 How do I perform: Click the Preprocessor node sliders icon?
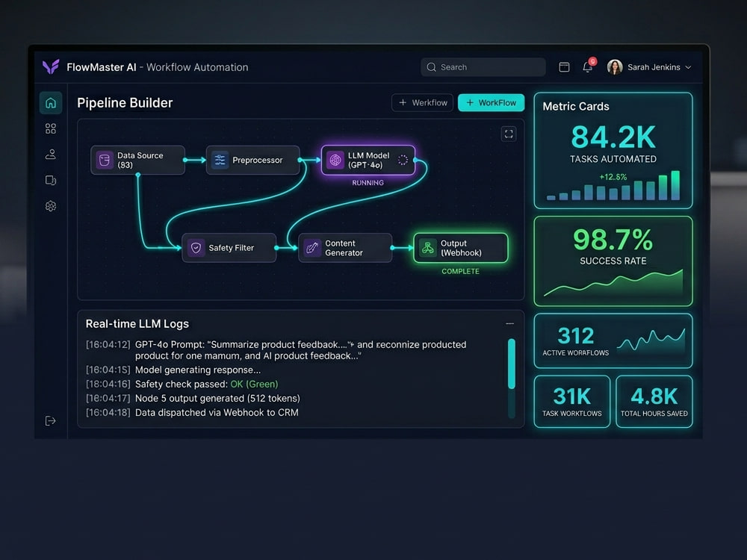tap(220, 160)
